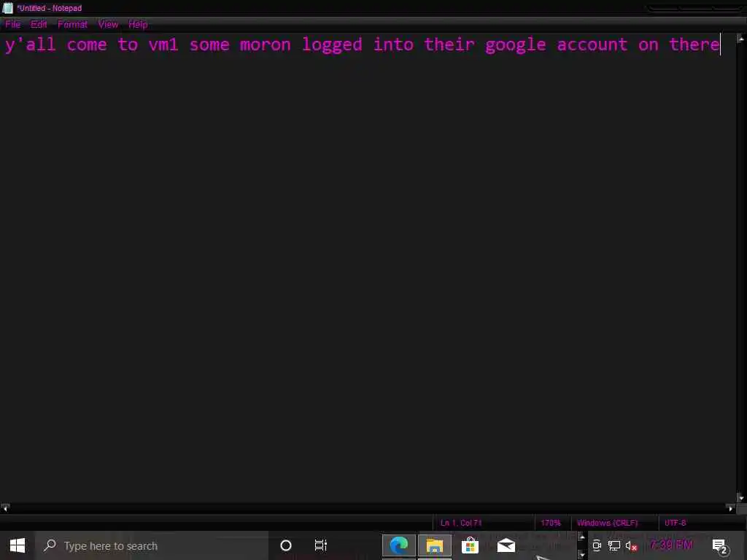Click "UTF-8" encoding in status bar
Screen dimensions: 747x560
[675, 522]
